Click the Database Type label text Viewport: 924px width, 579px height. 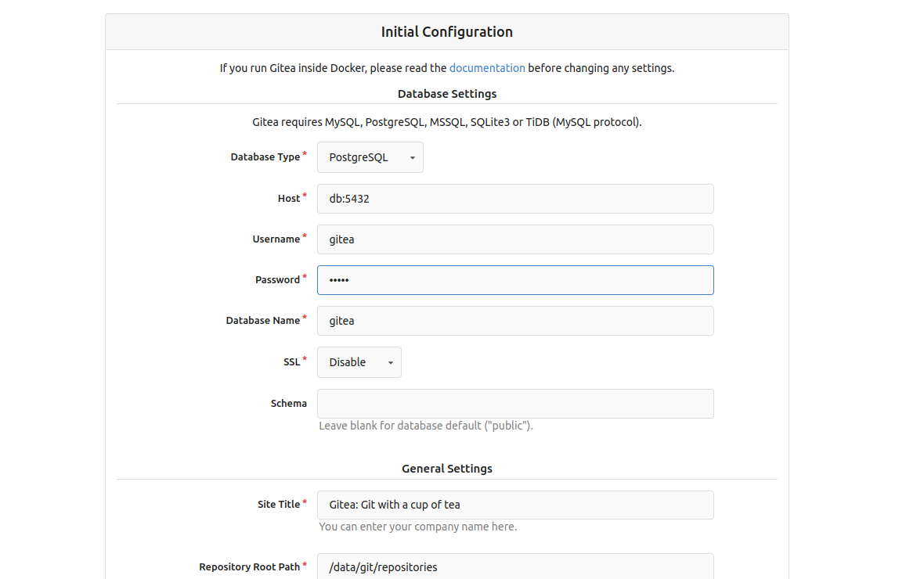pyautogui.click(x=265, y=157)
